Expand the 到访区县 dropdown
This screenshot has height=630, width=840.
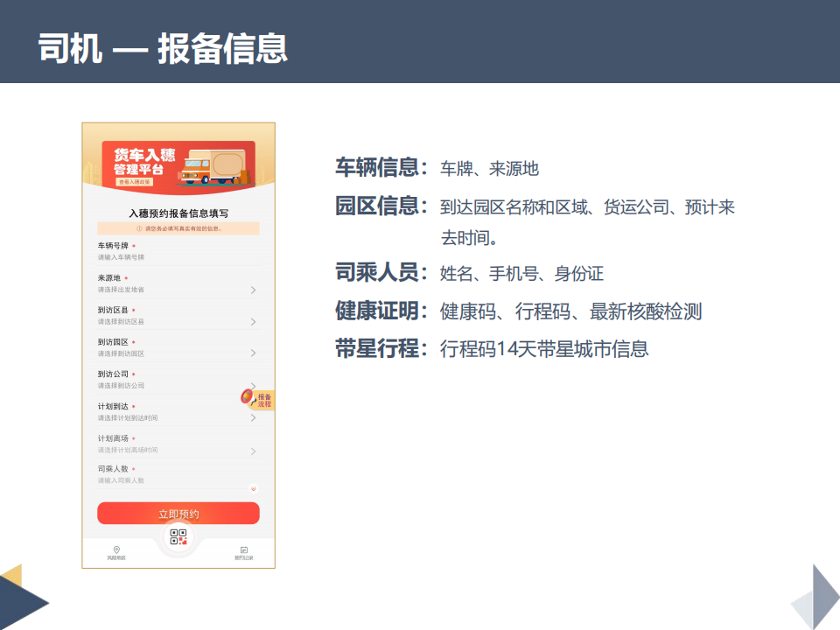click(x=175, y=321)
